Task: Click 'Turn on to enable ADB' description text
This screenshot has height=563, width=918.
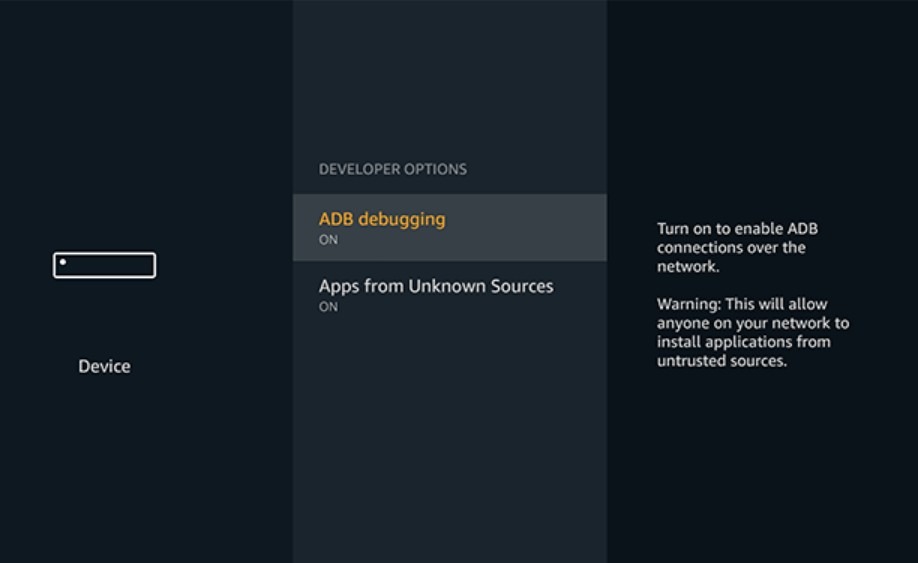Action: (x=736, y=229)
